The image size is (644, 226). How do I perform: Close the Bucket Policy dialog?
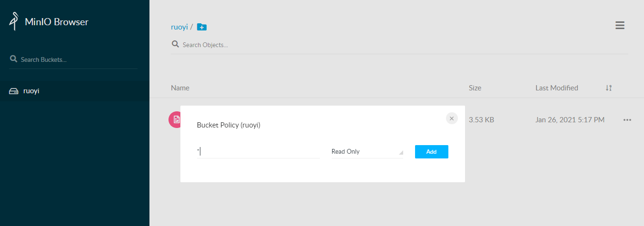452,118
